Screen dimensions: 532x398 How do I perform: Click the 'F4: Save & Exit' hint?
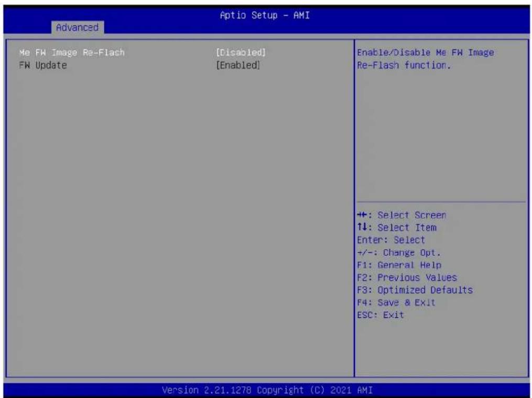click(396, 303)
